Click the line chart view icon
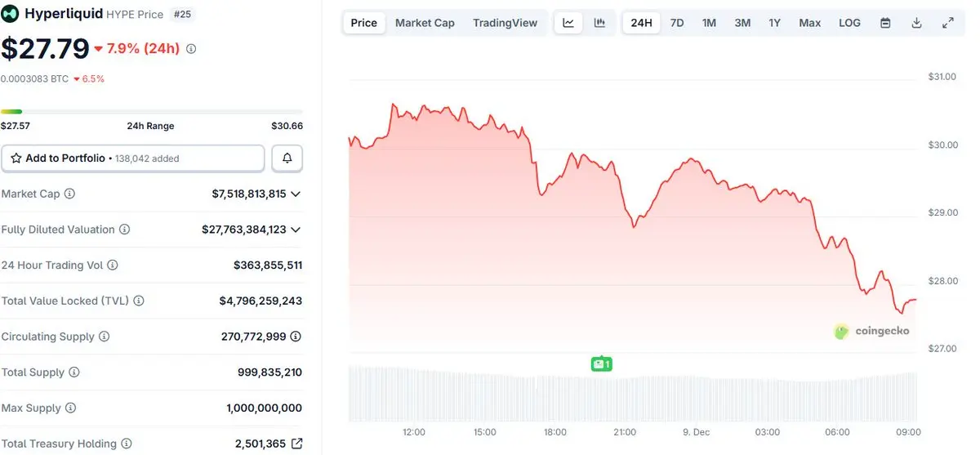Screen dimensions: 980x455 568,23
